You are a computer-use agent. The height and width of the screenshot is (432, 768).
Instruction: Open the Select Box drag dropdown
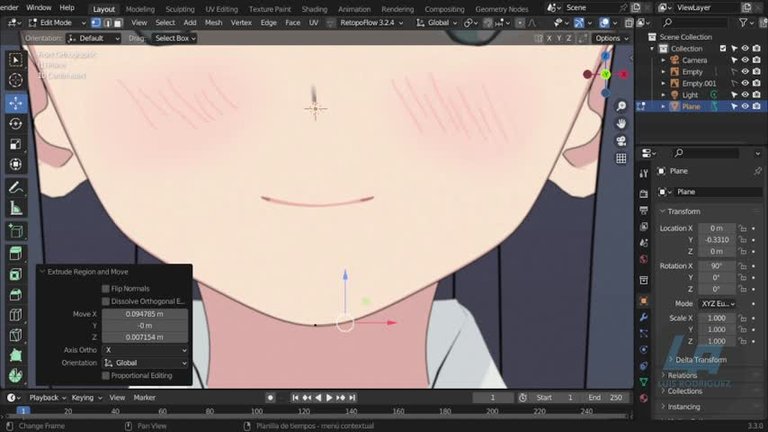point(174,38)
